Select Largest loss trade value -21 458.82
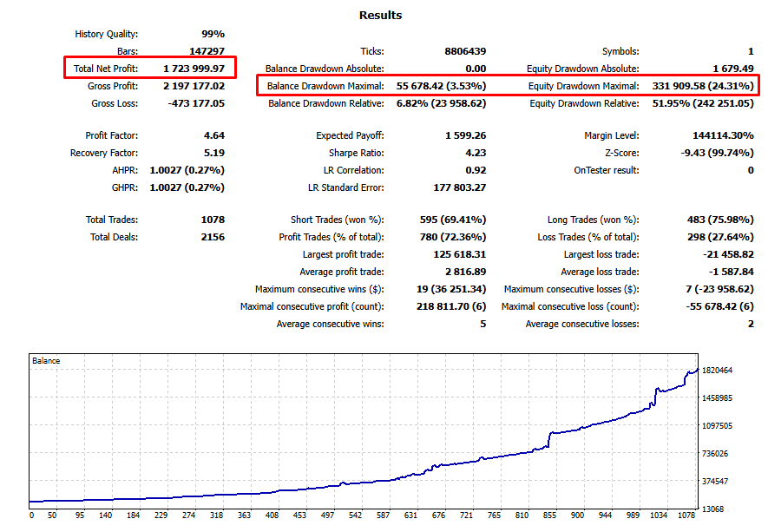The height and width of the screenshot is (532, 768). pos(728,254)
